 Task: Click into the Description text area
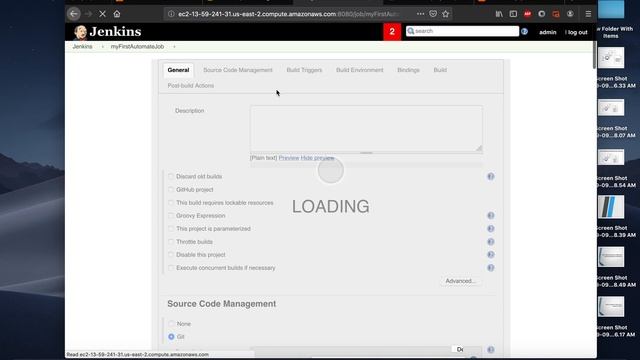366,129
